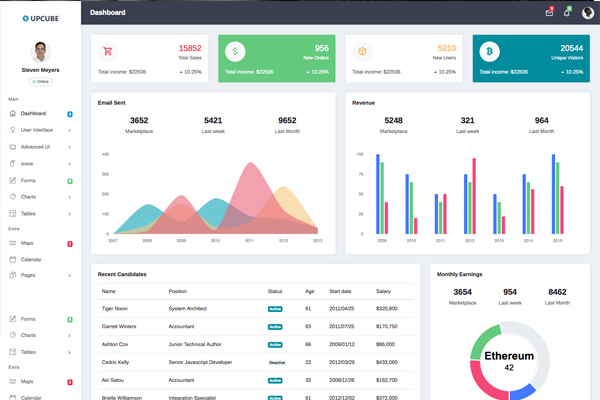Click the dollar sign New Orders icon
Image resolution: width=600 pixels, height=400 pixels.
(x=235, y=52)
